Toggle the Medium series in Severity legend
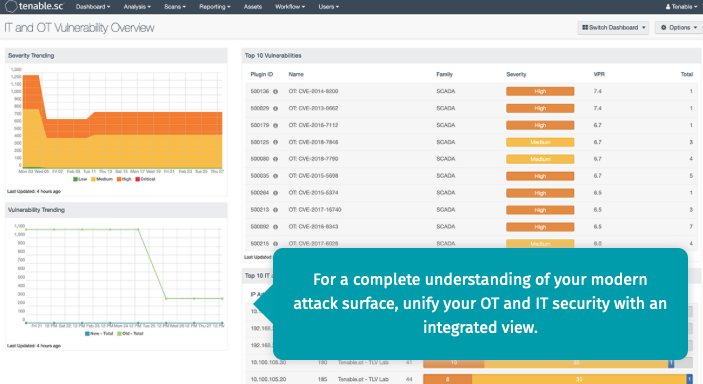This screenshot has height=384, width=703. pyautogui.click(x=102, y=179)
